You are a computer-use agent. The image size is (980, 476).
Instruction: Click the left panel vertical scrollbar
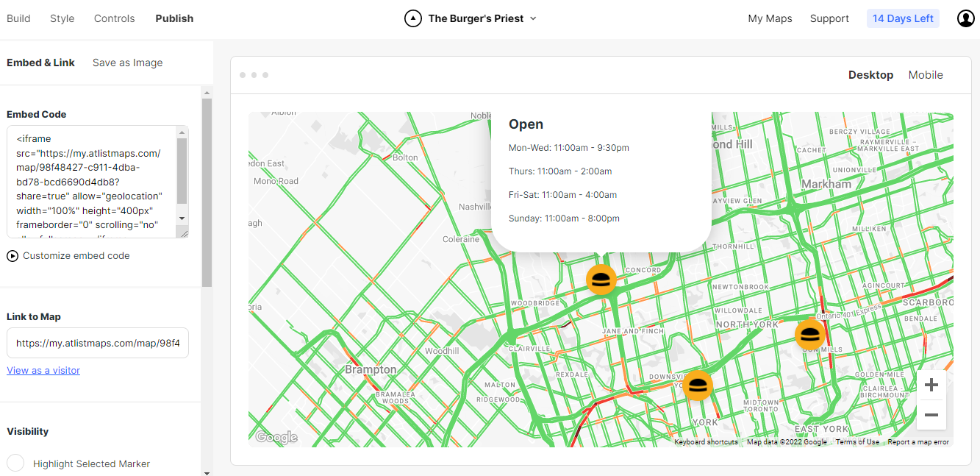pos(207,191)
